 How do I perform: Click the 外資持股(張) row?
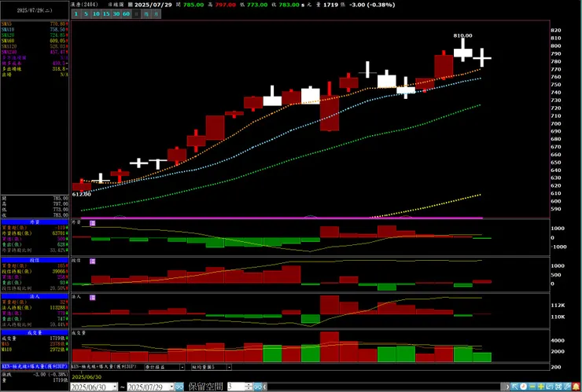(35, 233)
